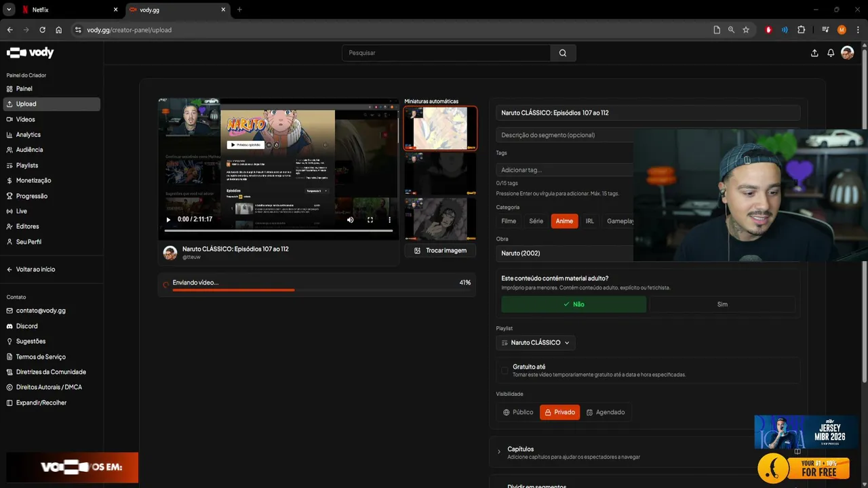Open Naruto CLÁSSICO playlist dropdown
This screenshot has height=488, width=868.
536,343
